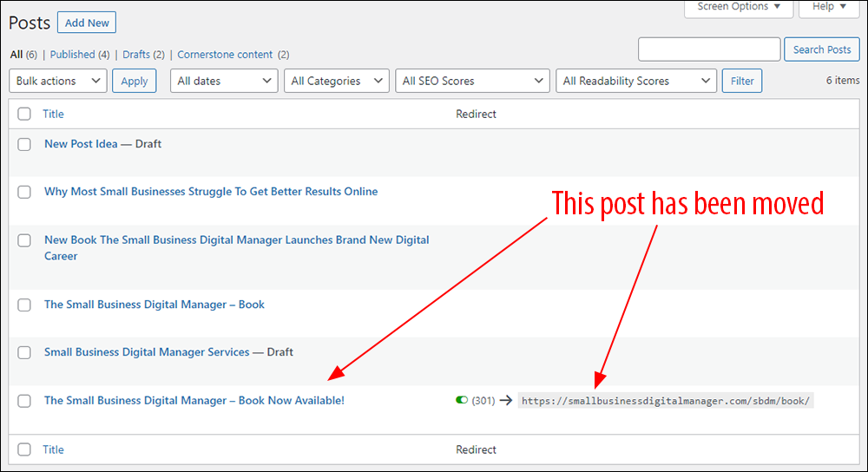Expand the Screen Options panel
This screenshot has height=472, width=868.
[x=739, y=7]
